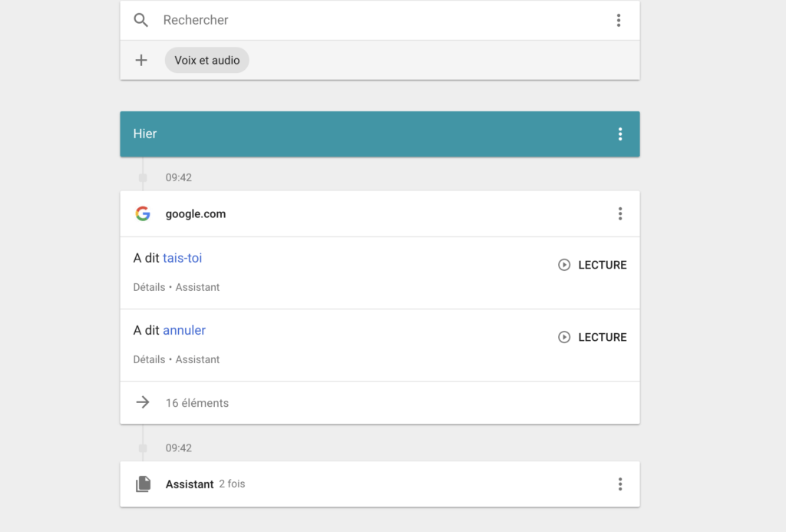Open the google.com card options menu
This screenshot has height=532, width=786.
pyautogui.click(x=620, y=213)
